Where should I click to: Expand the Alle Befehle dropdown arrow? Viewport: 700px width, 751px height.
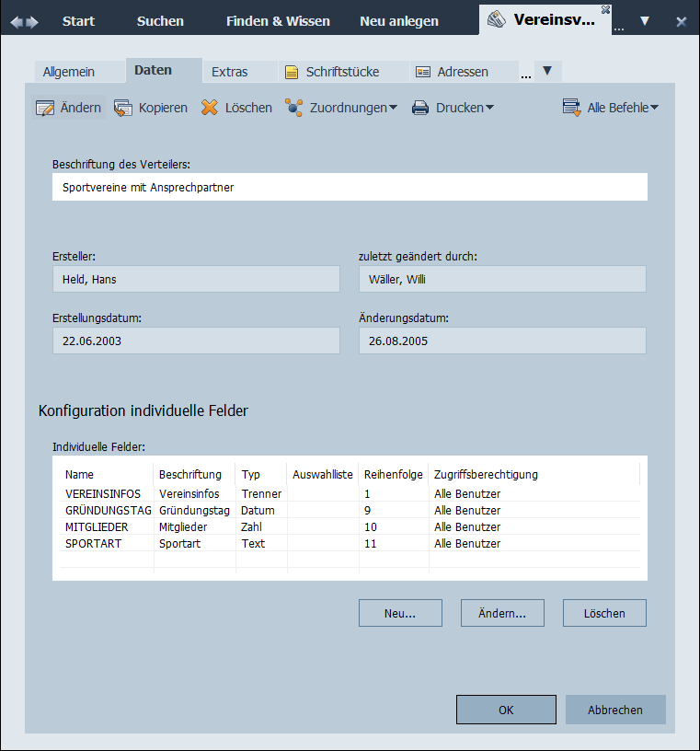coord(654,108)
